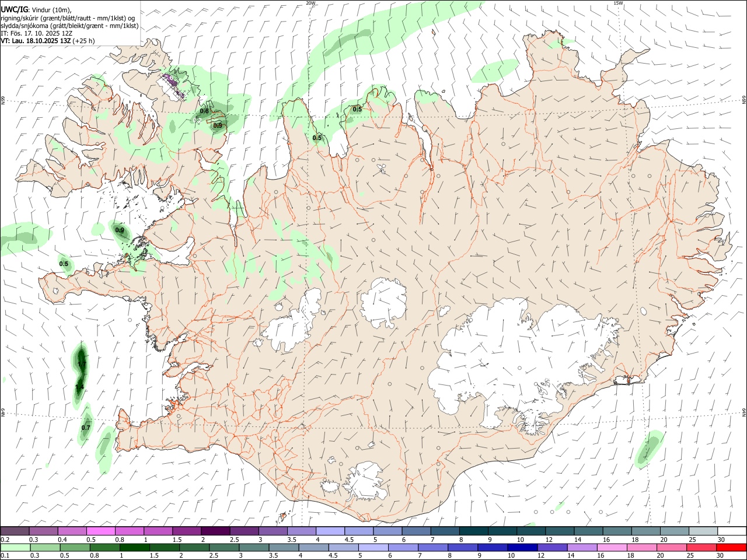This screenshot has width=747, height=560.
Task: Click the '15W' longitude label
Action: (x=618, y=3)
